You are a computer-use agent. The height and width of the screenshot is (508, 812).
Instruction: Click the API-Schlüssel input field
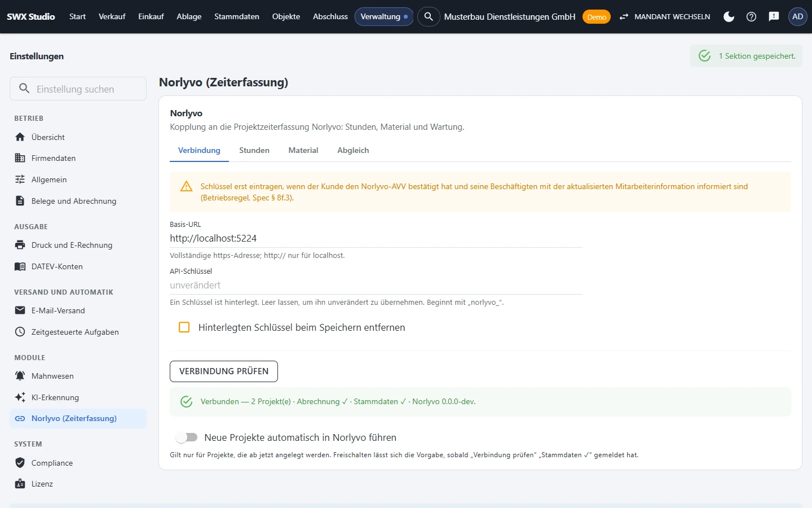[376, 285]
